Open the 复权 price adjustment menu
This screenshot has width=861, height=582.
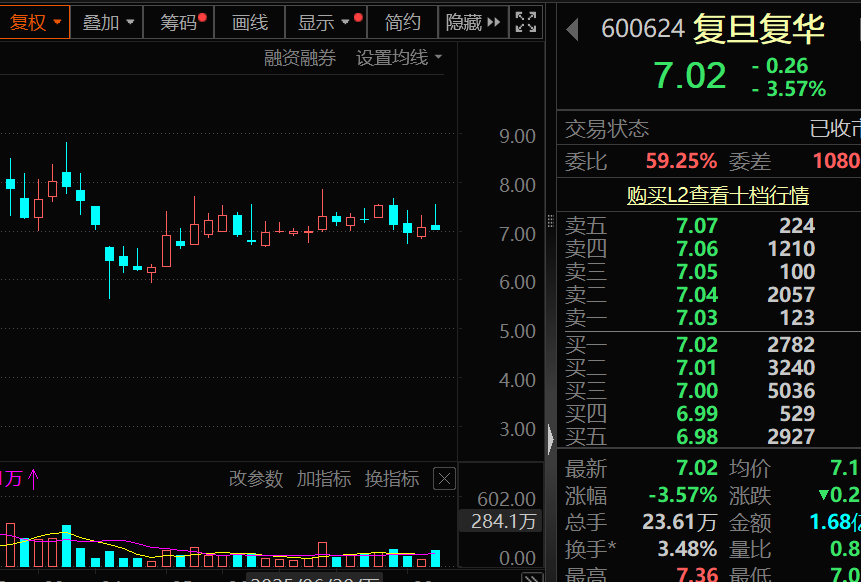pos(35,22)
